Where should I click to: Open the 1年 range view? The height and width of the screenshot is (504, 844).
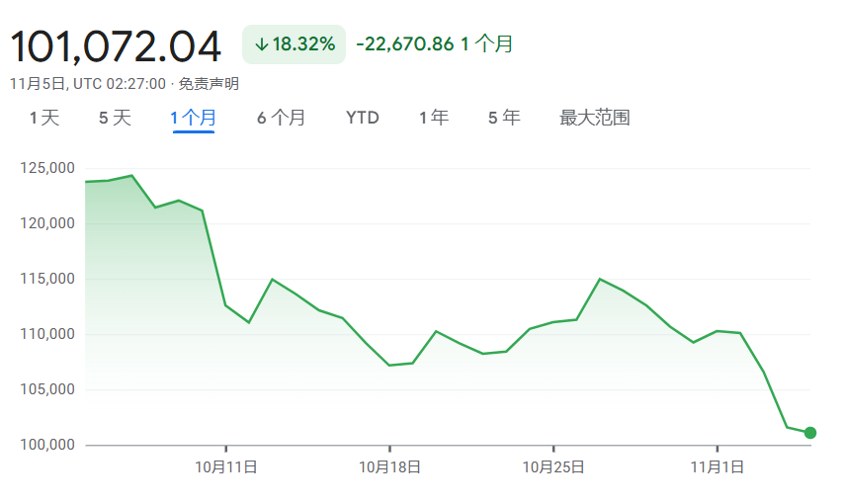(434, 119)
